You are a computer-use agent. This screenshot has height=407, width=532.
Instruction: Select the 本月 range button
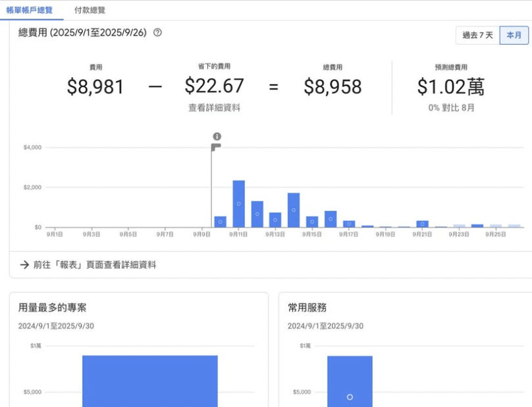click(x=514, y=35)
